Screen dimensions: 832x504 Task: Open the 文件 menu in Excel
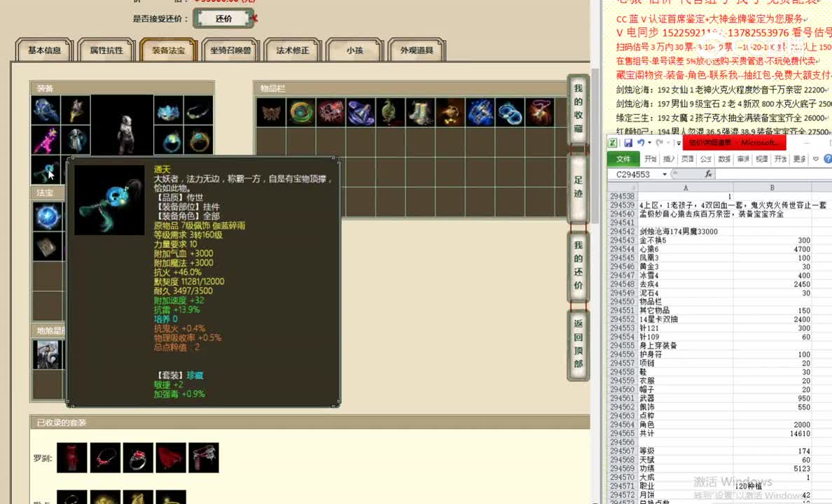[624, 159]
